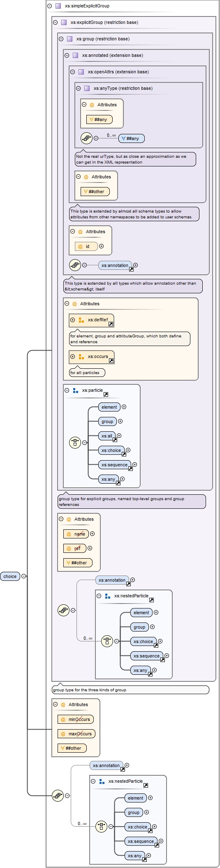This screenshot has height=868, width=220.
Task: Follow first xs:nestedParticle group link arrow
Action: 152,600
